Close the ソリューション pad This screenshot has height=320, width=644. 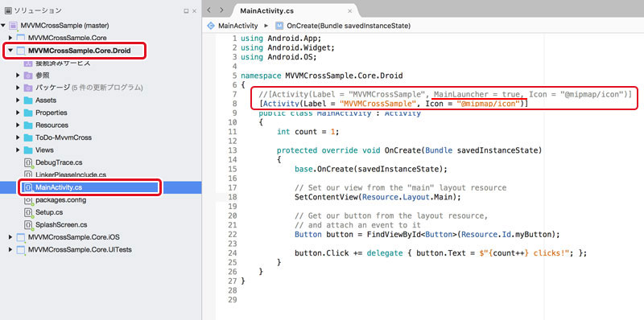[x=194, y=11]
